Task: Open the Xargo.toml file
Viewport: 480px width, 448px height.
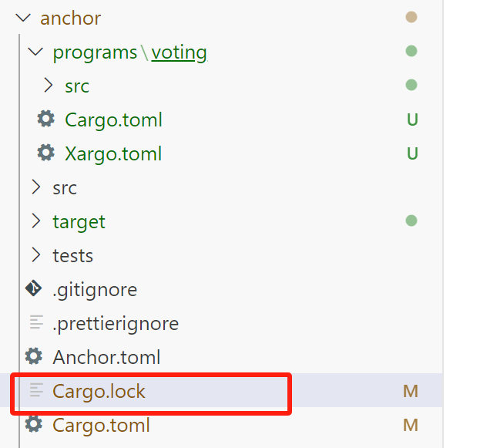Action: 113,153
